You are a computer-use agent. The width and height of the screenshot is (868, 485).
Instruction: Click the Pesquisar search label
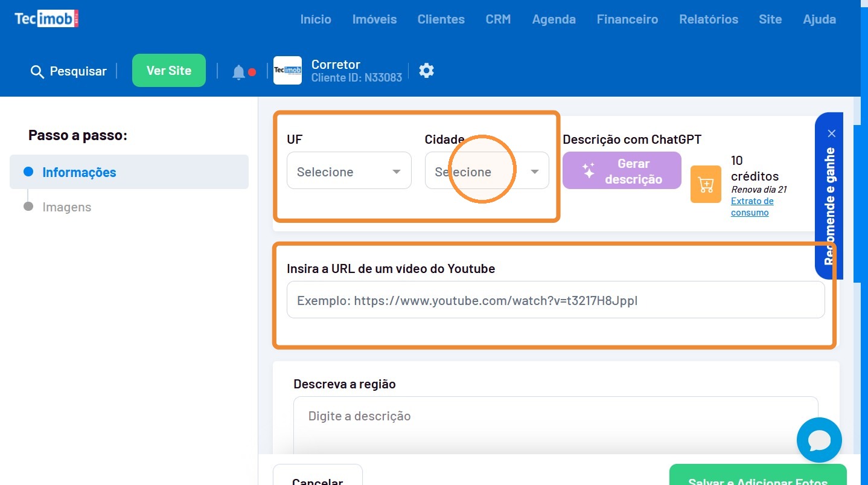[78, 71]
